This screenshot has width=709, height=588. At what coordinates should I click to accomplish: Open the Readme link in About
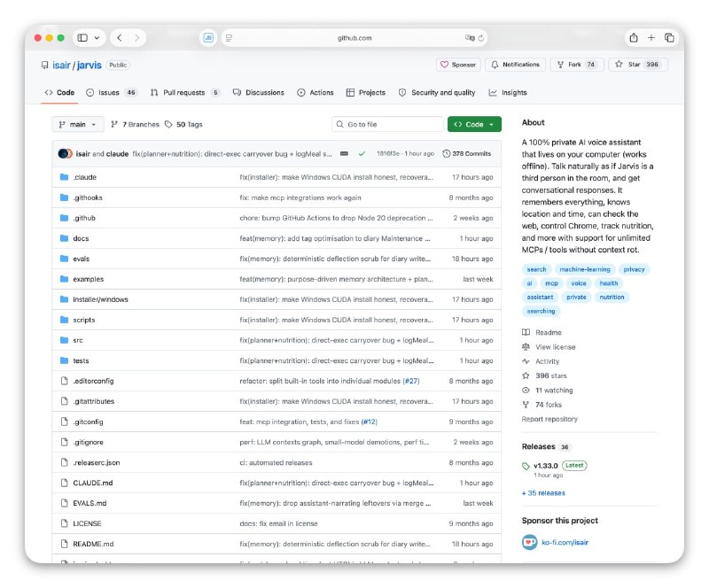tap(541, 333)
